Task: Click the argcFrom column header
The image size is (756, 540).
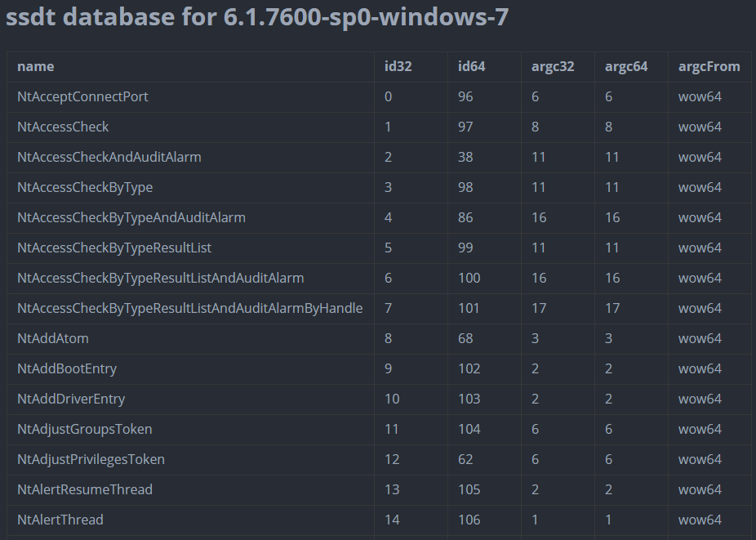Action: [709, 67]
